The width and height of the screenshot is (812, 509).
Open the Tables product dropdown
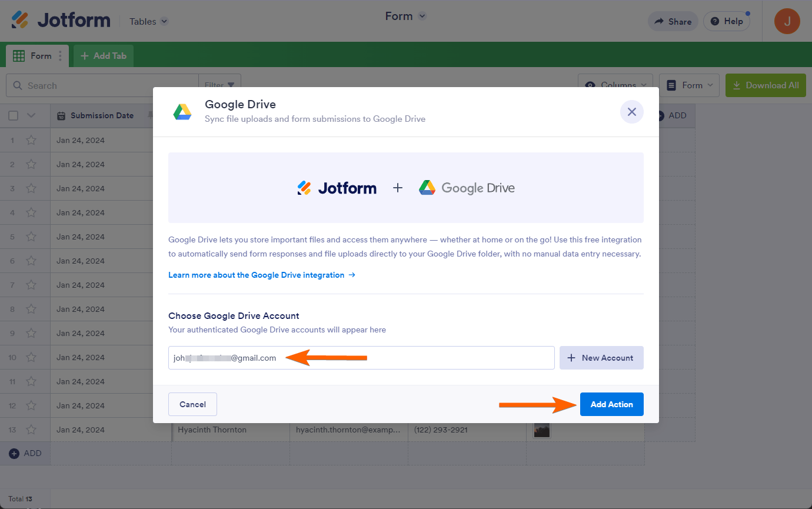[x=149, y=21]
